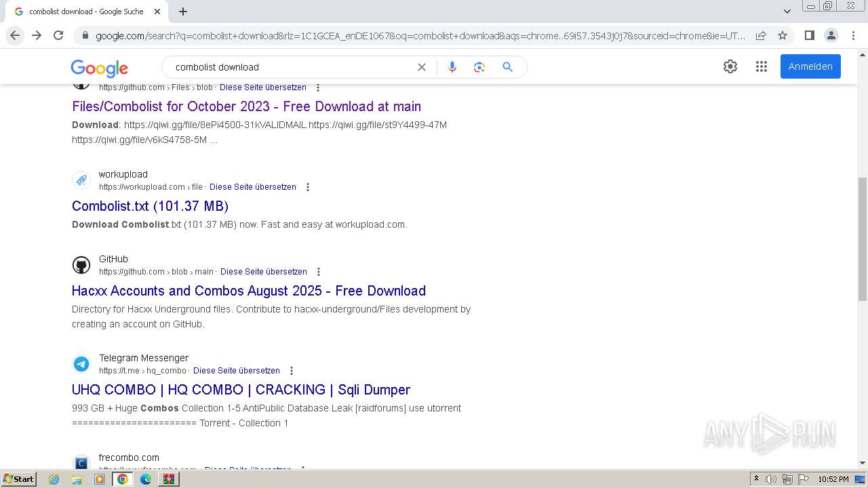The height and width of the screenshot is (488, 868).
Task: Submit search with magnifier icon
Action: pos(507,67)
